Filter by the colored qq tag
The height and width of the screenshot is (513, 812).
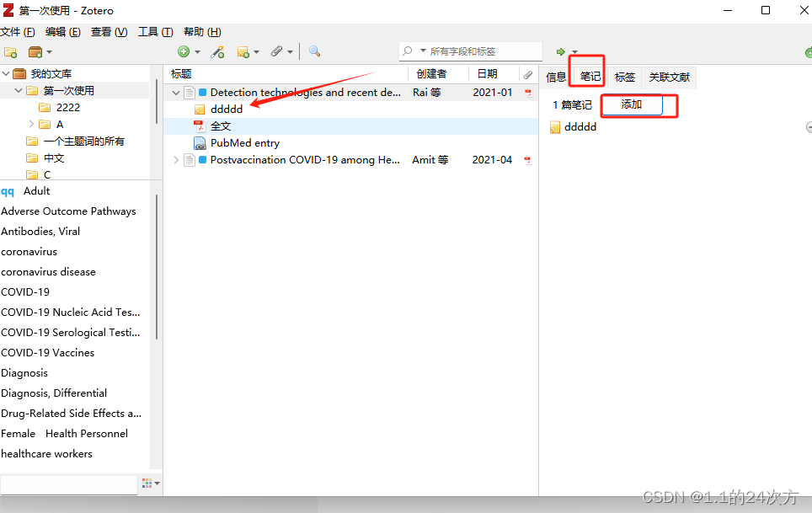tap(8, 191)
